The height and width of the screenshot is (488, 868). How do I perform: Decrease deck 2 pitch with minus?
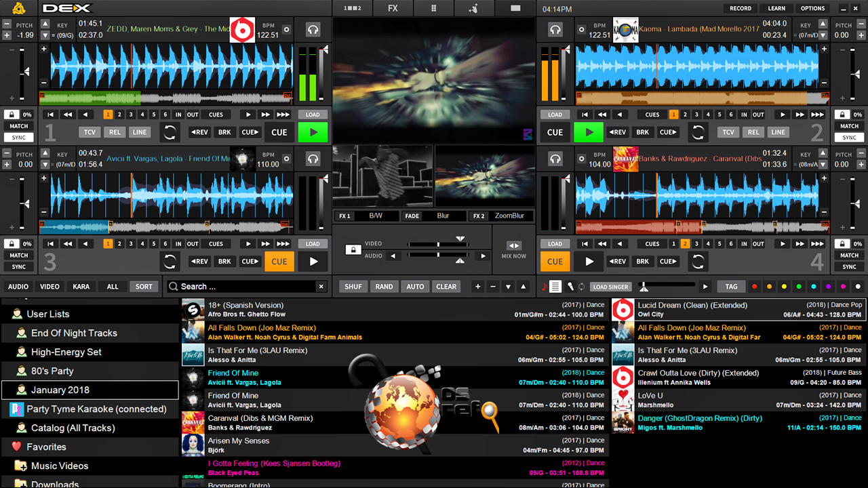click(861, 24)
